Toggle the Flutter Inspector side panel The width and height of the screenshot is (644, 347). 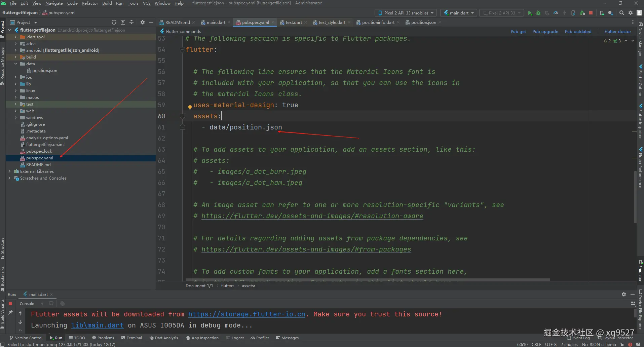(x=640, y=121)
